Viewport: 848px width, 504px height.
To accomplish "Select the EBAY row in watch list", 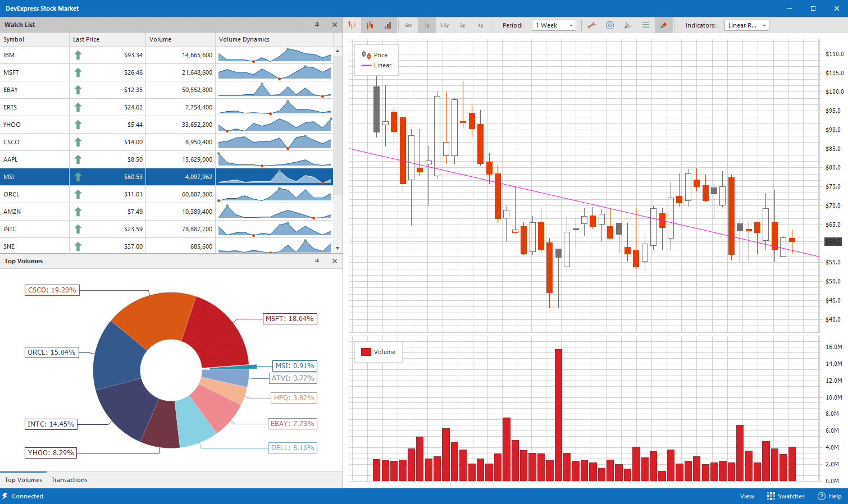I will pos(166,90).
